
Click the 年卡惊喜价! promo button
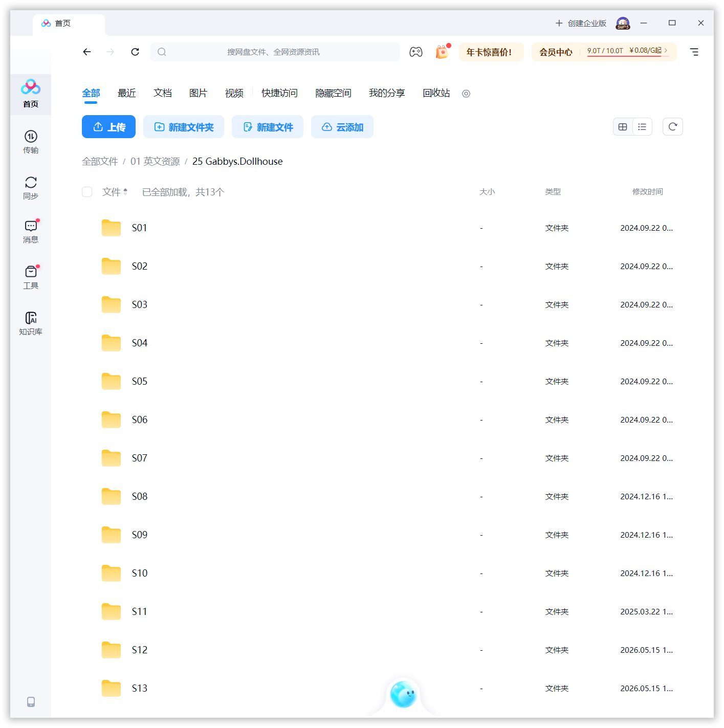point(491,52)
